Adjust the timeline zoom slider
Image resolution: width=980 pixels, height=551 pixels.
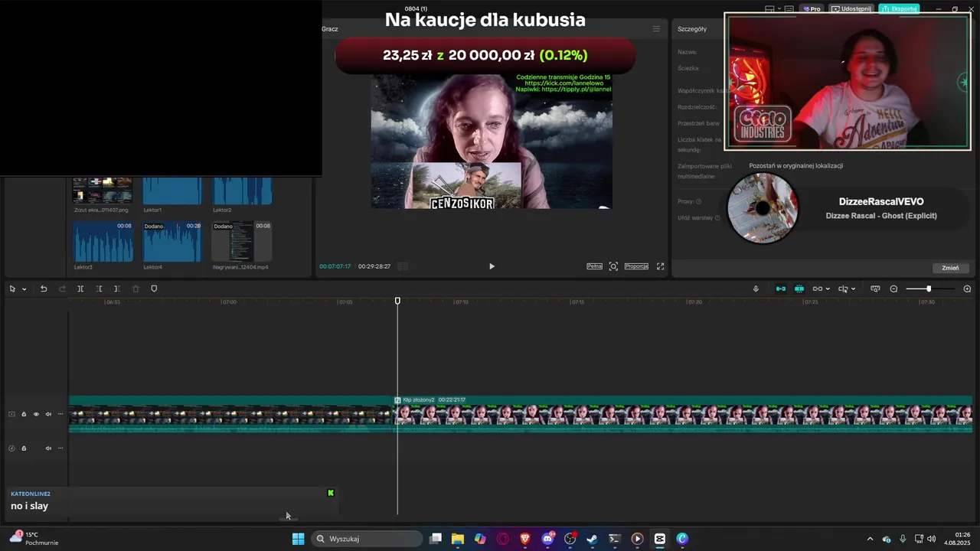[929, 289]
